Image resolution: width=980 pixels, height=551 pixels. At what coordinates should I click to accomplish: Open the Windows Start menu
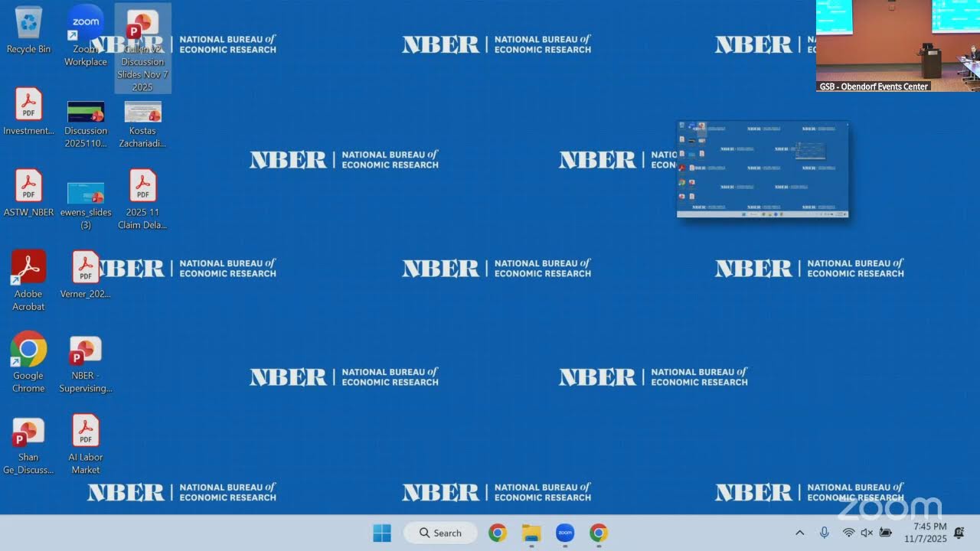pos(382,533)
